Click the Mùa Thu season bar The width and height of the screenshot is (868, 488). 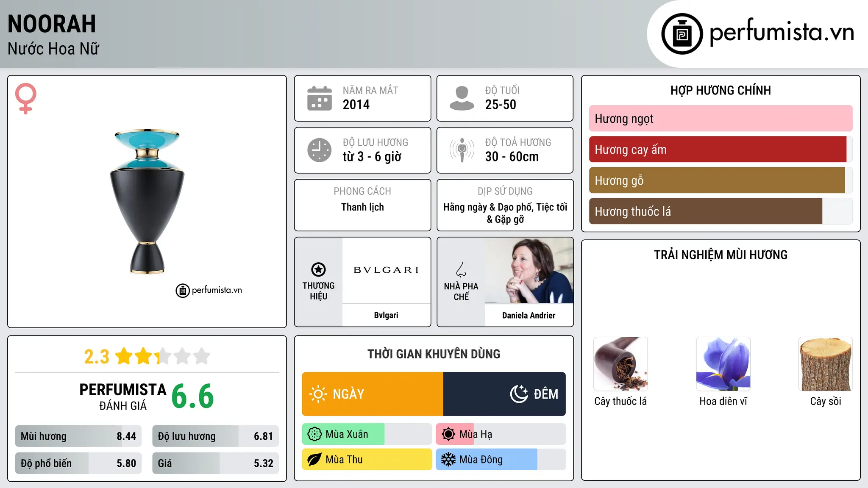(367, 460)
